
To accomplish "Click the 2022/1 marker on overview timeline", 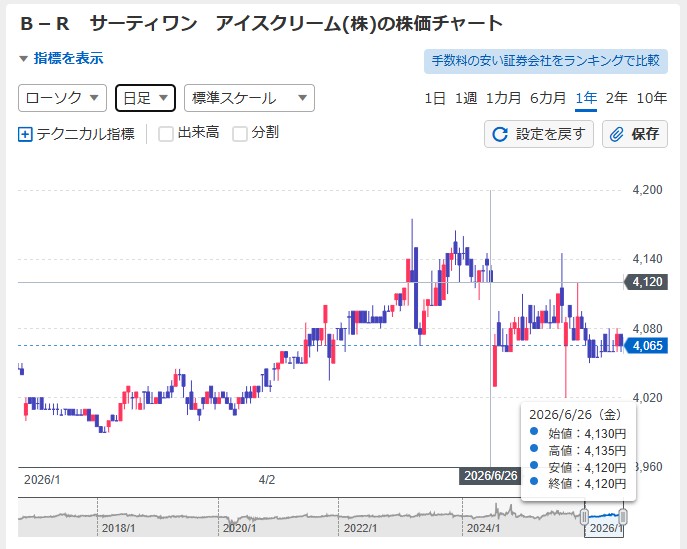I will [x=360, y=528].
